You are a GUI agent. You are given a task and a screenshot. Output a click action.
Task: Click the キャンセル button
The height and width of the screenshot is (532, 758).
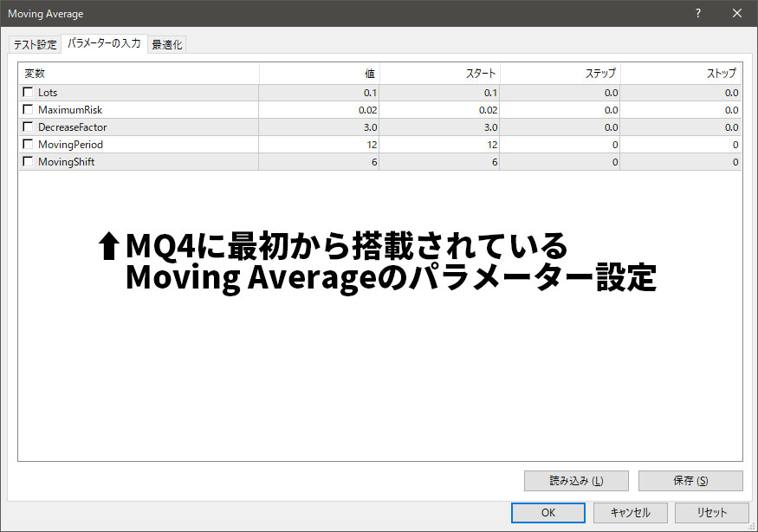click(630, 512)
